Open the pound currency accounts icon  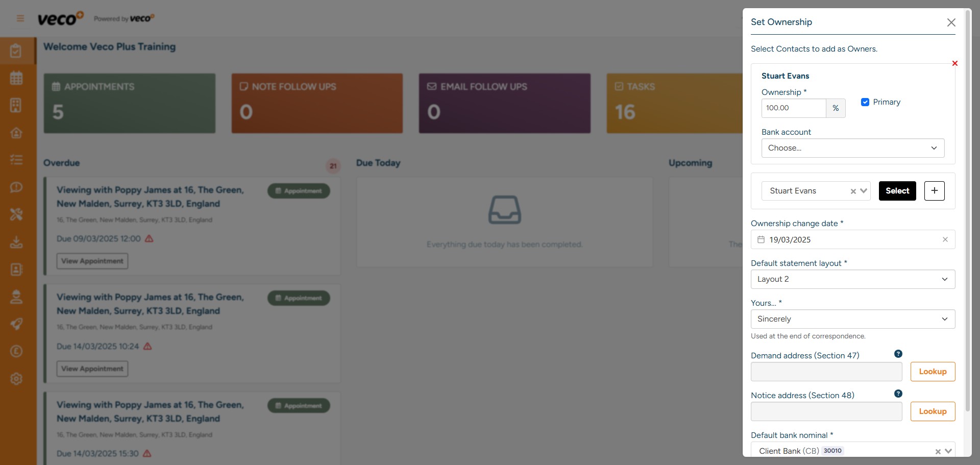coord(17,351)
